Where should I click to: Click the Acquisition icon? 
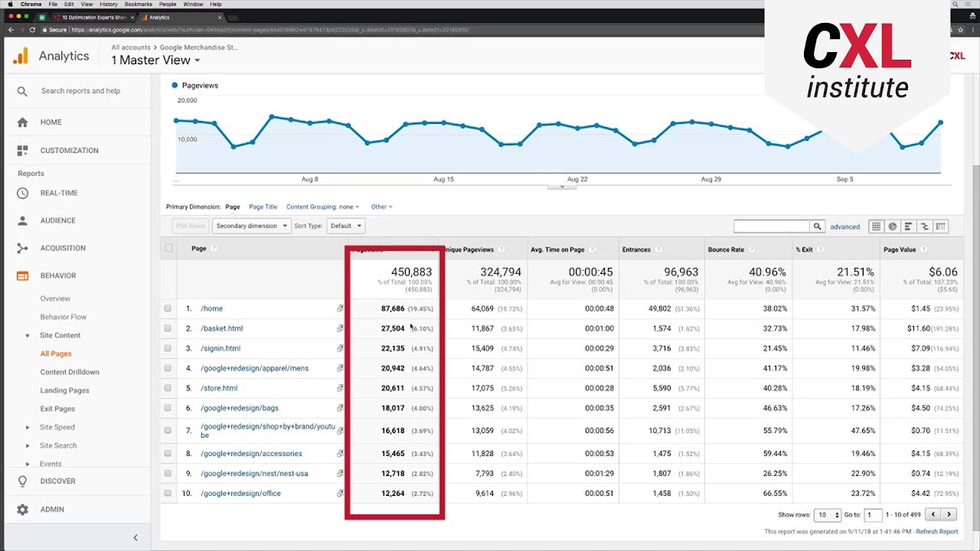(x=22, y=248)
